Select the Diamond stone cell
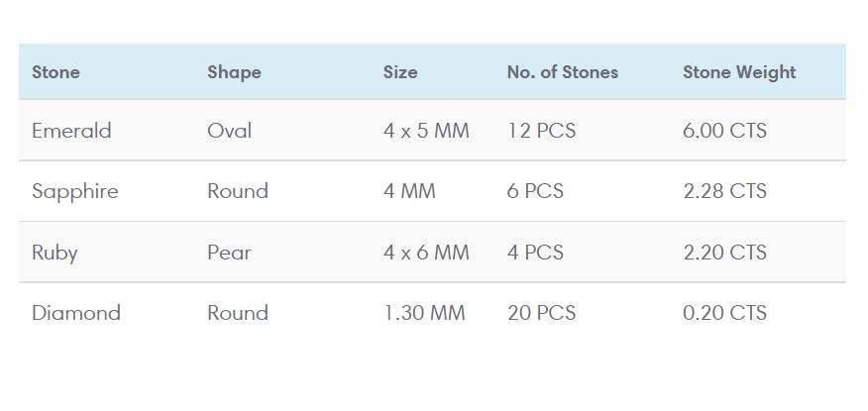Image resolution: width=868 pixels, height=411 pixels. pyautogui.click(x=76, y=313)
